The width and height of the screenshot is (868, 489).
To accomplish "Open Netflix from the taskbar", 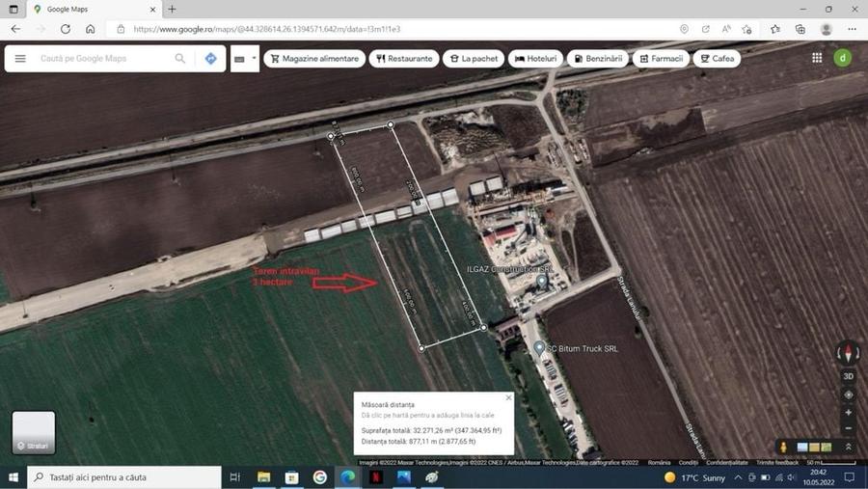I will click(376, 476).
